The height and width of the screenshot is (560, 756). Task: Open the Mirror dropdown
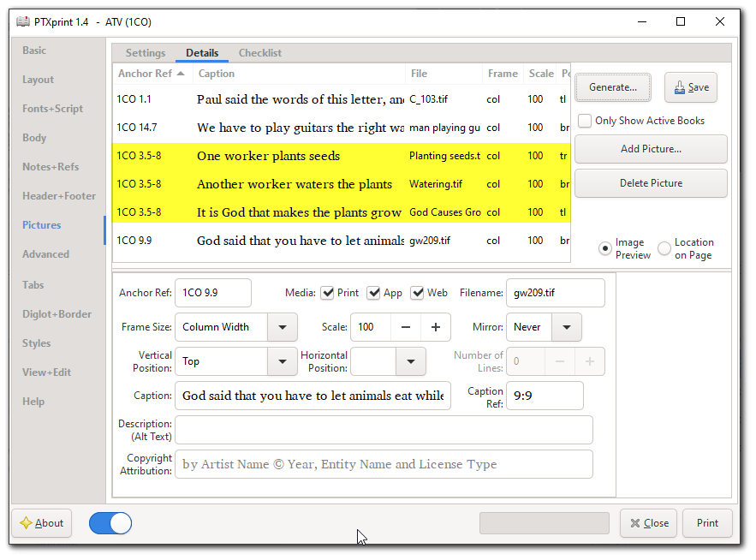tap(565, 327)
